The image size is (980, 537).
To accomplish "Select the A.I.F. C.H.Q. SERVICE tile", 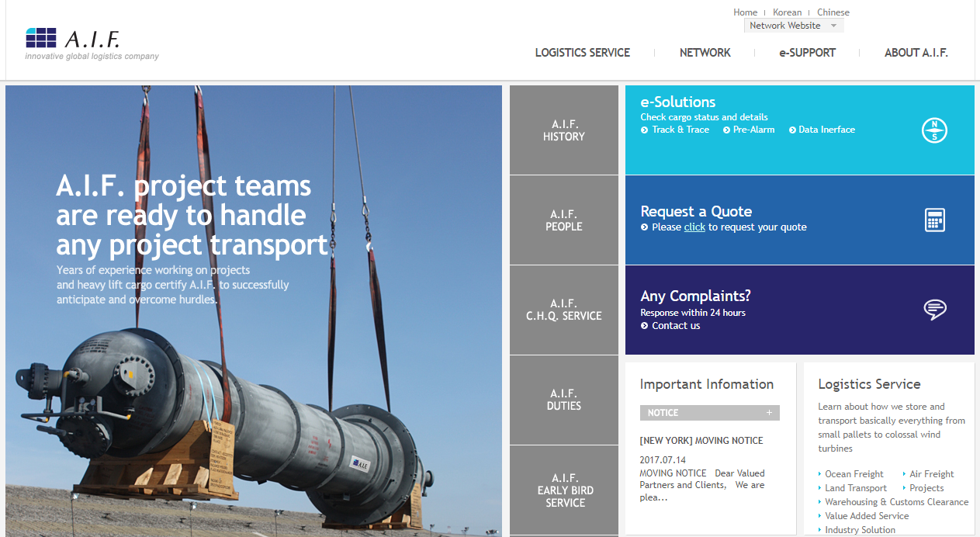I will point(563,310).
